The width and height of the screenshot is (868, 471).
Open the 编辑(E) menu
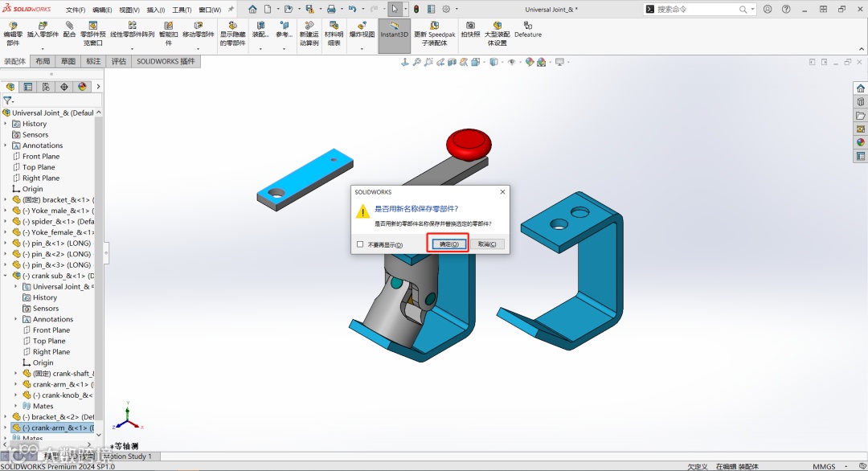(102, 10)
